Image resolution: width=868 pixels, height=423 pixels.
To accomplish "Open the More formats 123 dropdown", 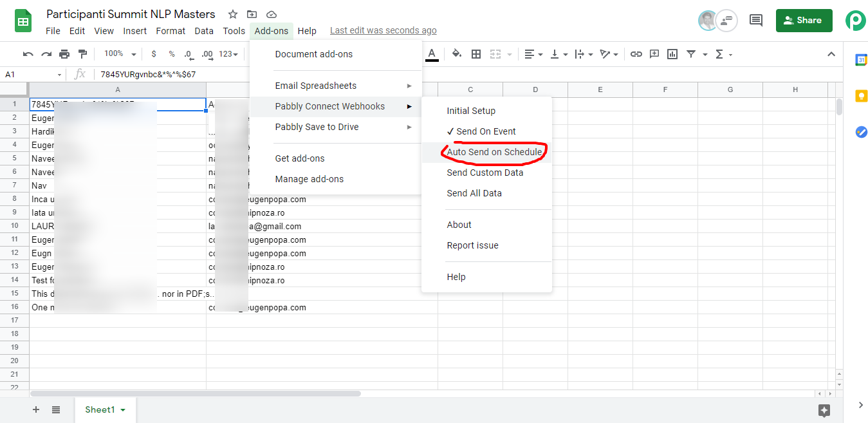I will (x=228, y=54).
